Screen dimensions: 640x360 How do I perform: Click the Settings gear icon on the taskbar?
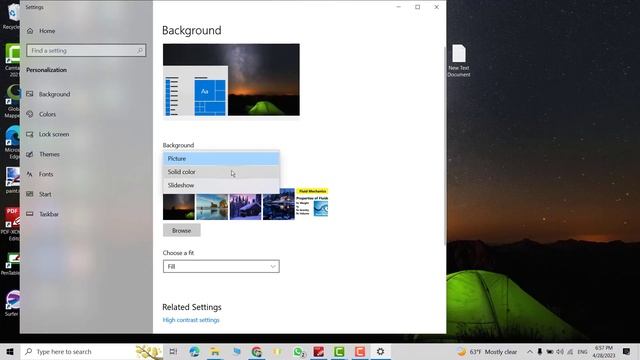pos(380,351)
